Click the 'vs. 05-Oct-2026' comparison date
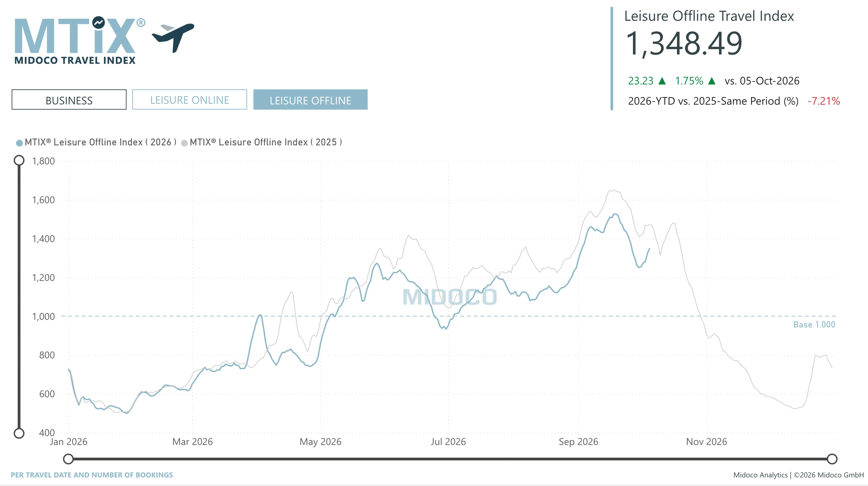Screen dimensions: 868x486 762,81
